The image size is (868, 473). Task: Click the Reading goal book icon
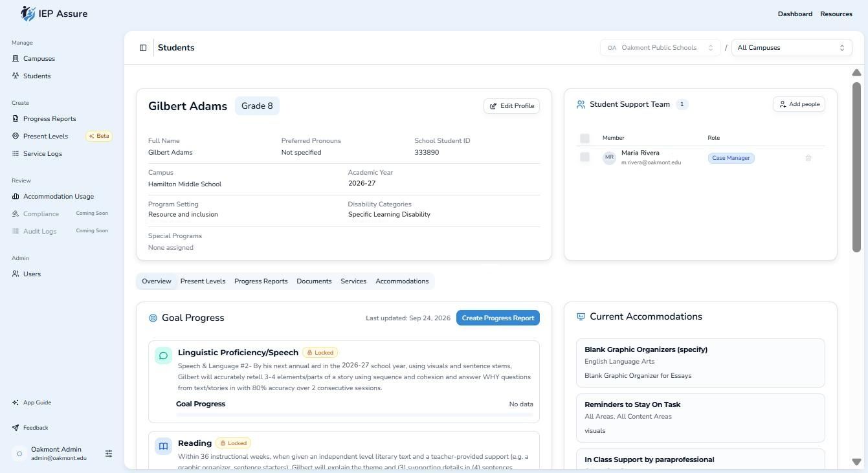[163, 446]
